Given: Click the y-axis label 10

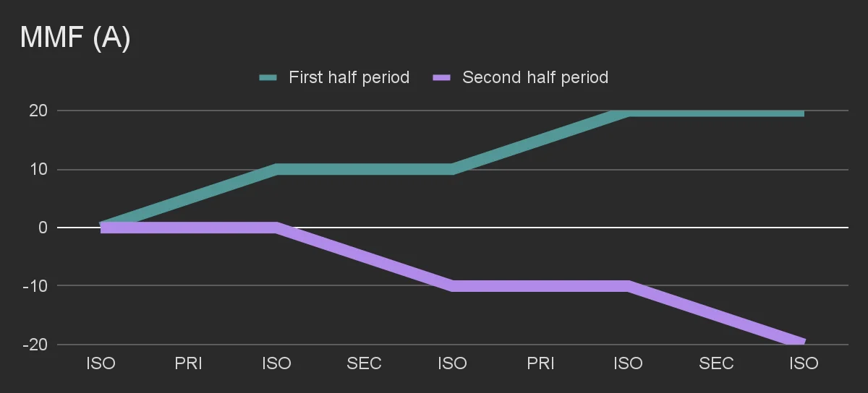Looking at the screenshot, I should point(38,170).
